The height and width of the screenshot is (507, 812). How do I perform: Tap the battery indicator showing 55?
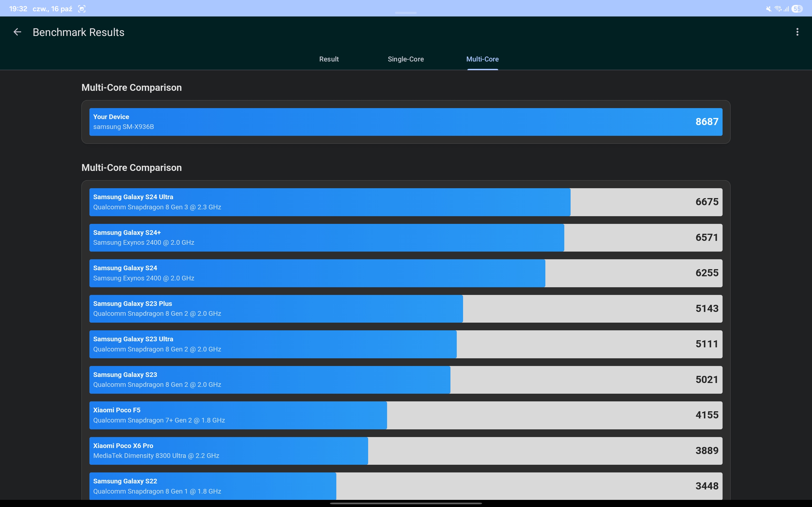point(797,9)
